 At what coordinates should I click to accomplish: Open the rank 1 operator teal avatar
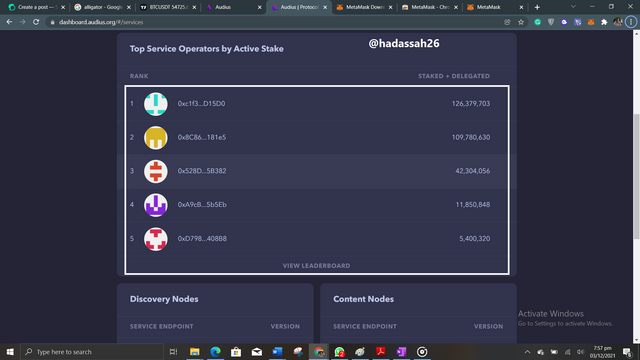click(x=156, y=104)
